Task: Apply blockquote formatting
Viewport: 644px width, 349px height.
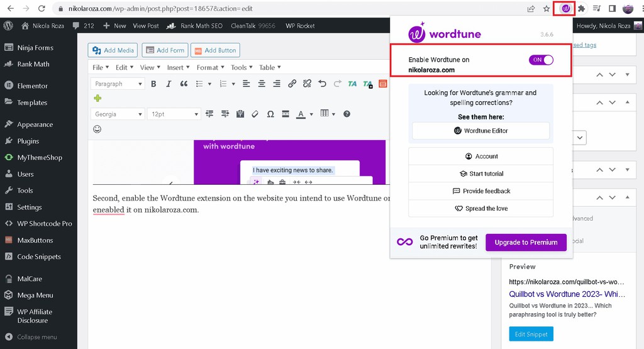Action: coord(184,84)
